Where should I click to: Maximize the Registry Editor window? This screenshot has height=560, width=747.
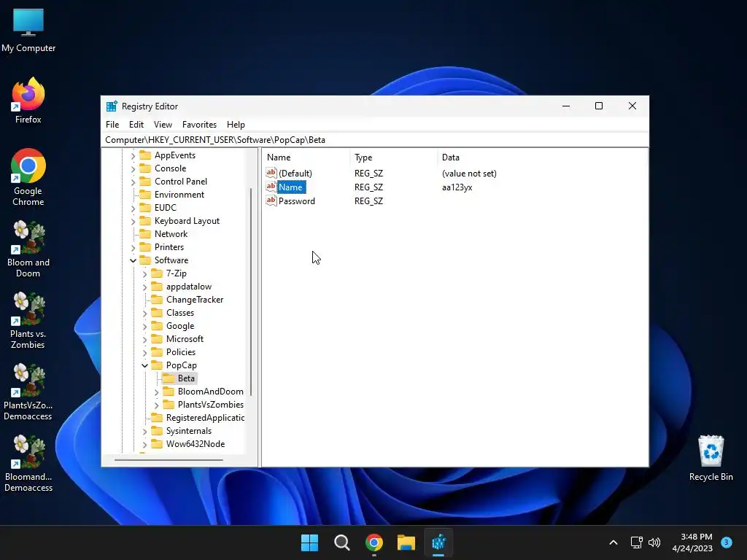599,106
